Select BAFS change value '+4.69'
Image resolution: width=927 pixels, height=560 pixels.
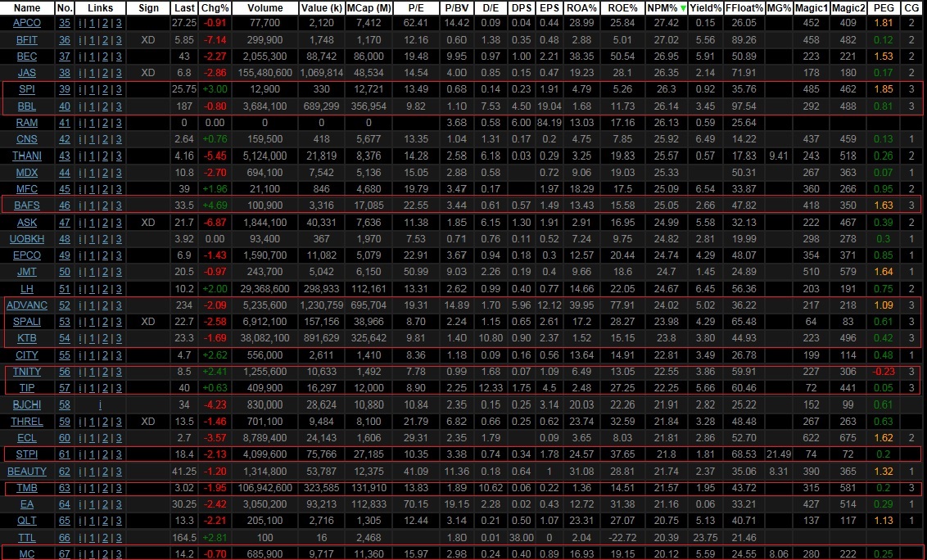click(215, 205)
